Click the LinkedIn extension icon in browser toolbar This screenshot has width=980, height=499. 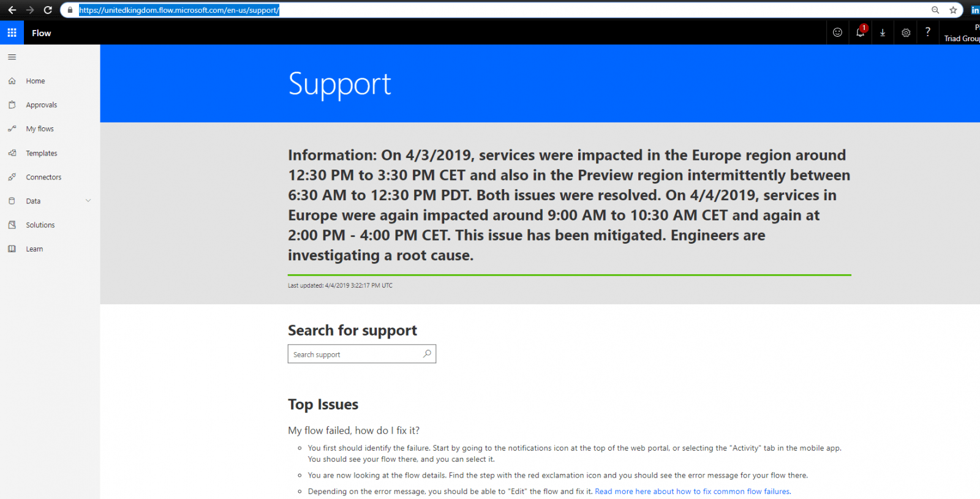point(974,10)
